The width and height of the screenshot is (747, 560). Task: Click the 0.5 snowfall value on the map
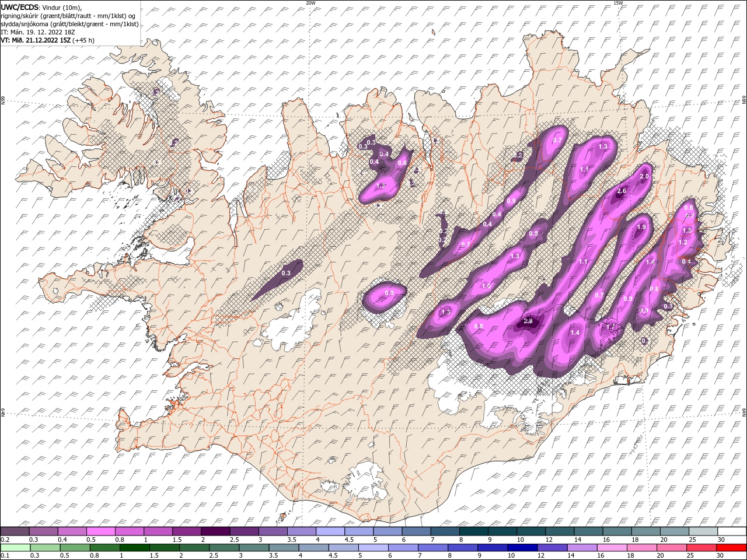tap(533, 234)
